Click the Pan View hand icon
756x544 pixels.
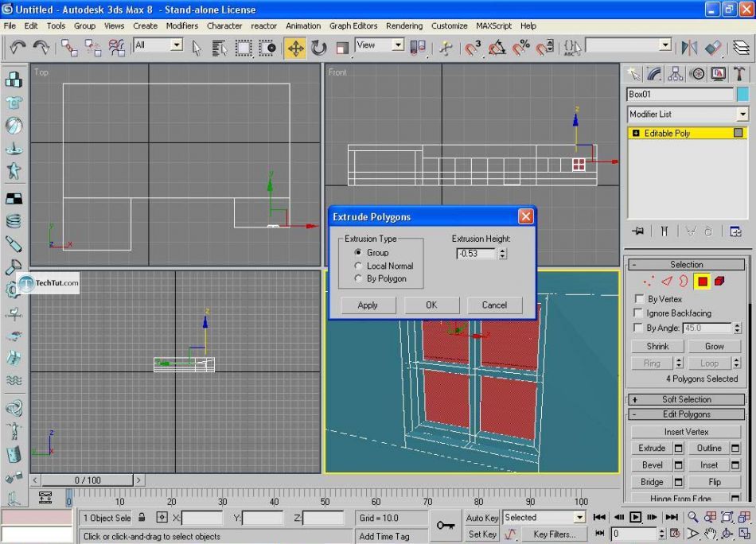pyautogui.click(x=710, y=534)
